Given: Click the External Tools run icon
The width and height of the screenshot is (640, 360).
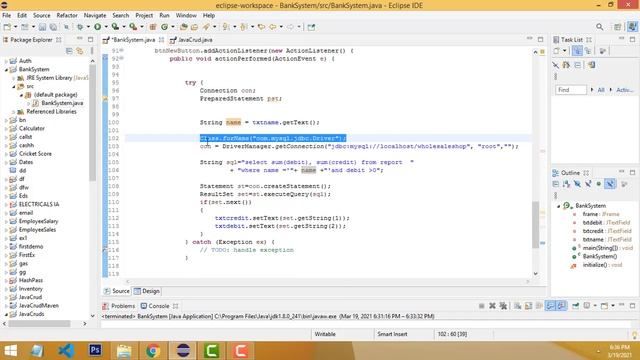Looking at the screenshot, I should [133, 27].
